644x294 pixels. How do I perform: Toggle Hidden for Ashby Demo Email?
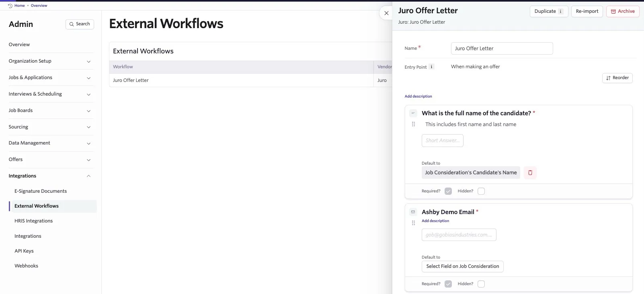point(481,284)
